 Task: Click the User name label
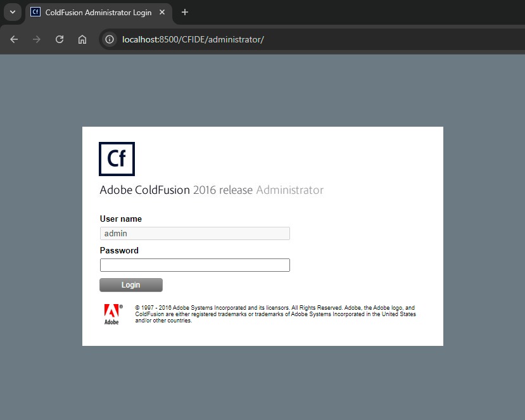(121, 219)
